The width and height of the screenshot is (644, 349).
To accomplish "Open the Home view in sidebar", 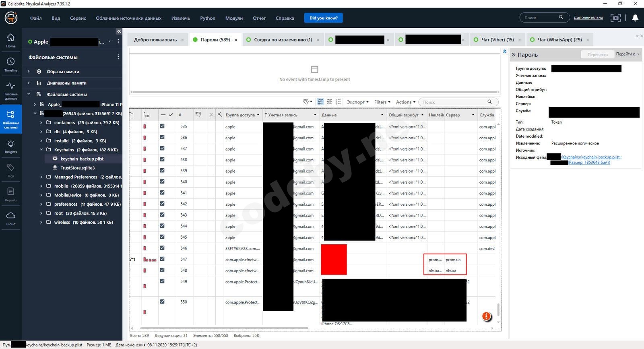I will point(11,41).
